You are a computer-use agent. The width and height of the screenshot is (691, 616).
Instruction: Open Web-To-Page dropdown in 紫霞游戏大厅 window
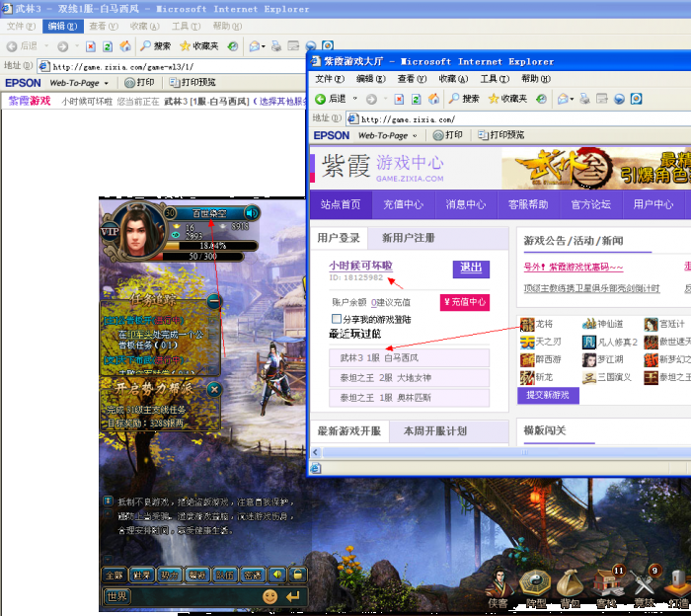point(415,135)
